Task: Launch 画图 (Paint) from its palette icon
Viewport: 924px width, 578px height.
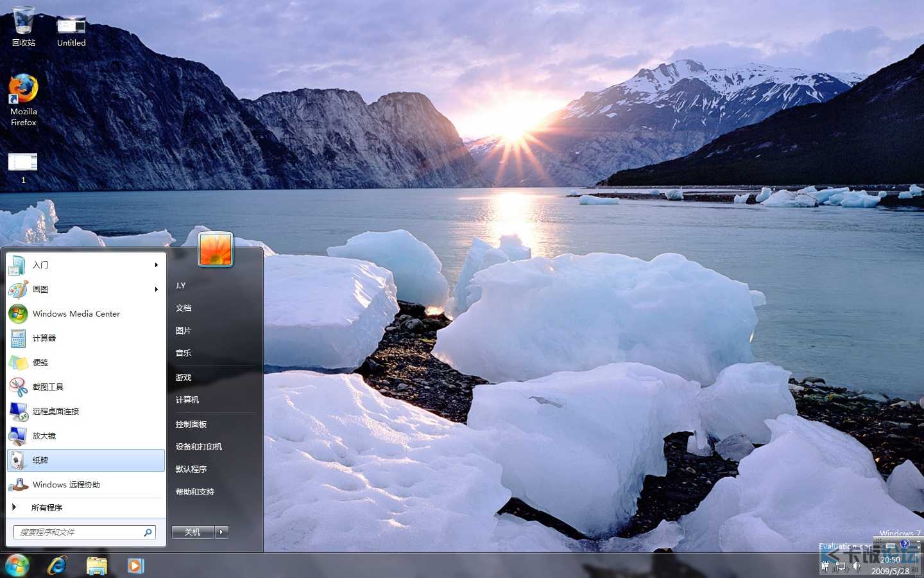Action: click(17, 289)
